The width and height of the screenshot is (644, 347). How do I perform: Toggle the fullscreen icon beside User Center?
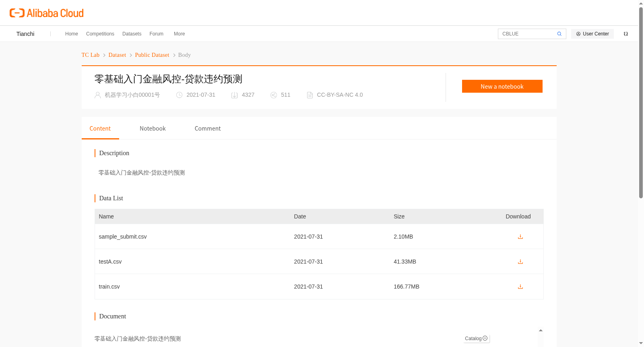tap(626, 34)
